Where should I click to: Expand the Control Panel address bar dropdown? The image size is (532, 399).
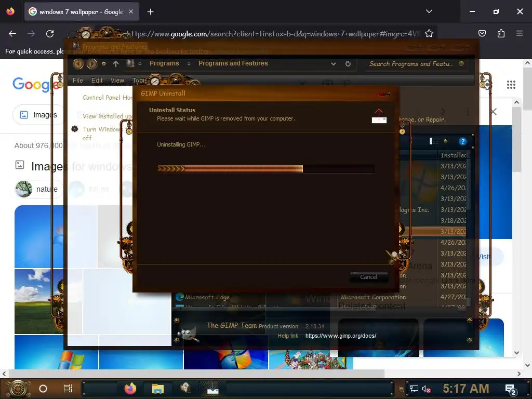pos(334,64)
